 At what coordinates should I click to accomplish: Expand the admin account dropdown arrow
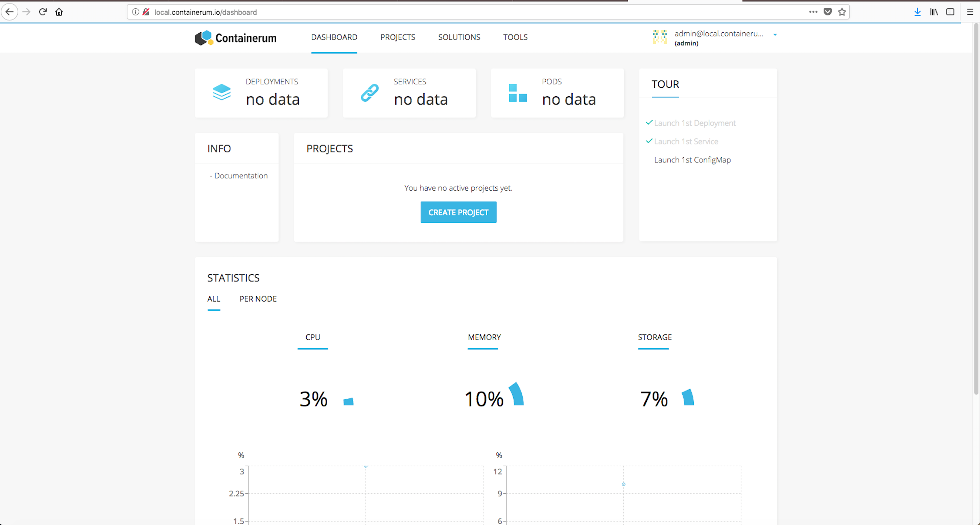click(x=775, y=35)
